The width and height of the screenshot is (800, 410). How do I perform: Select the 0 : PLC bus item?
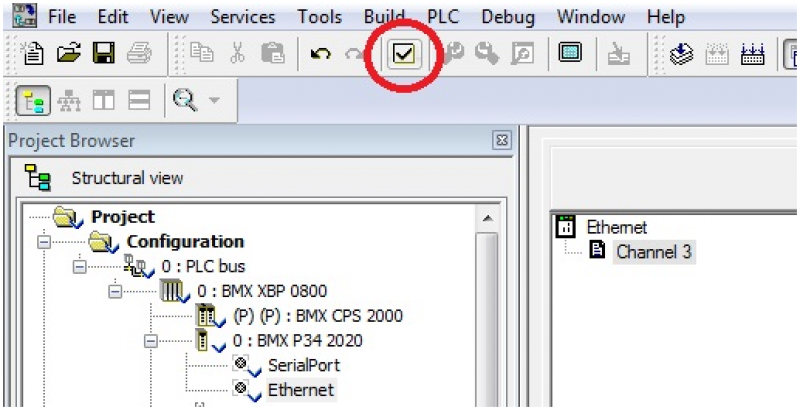(203, 266)
